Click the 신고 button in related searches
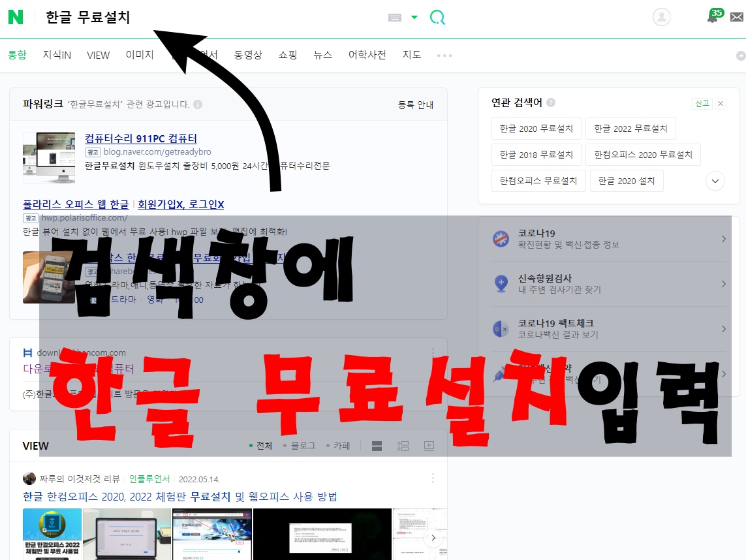Screen dimensions: 746x560 (x=702, y=104)
